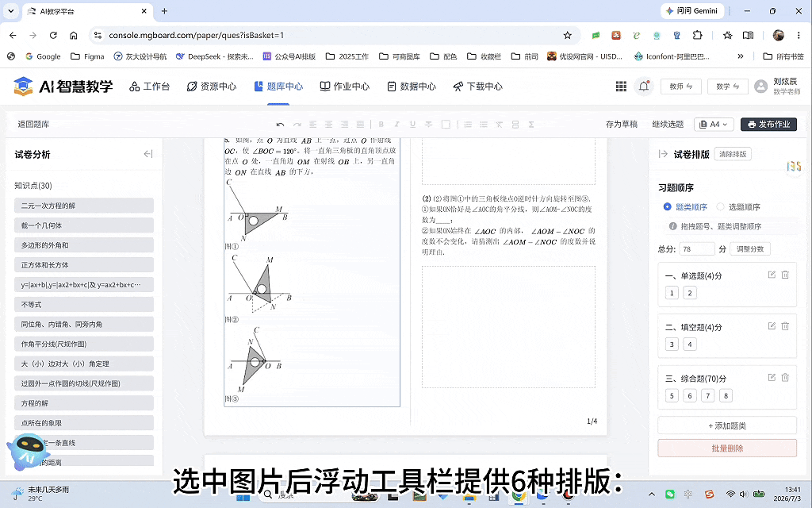Delete the 综合题 section
Viewport: 812px width, 508px height.
pyautogui.click(x=785, y=377)
